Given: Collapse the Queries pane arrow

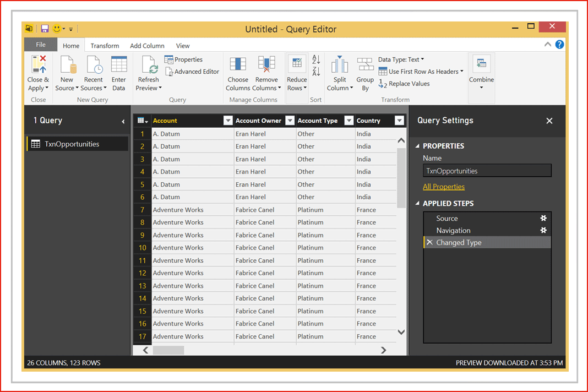Looking at the screenshot, I should [x=123, y=121].
